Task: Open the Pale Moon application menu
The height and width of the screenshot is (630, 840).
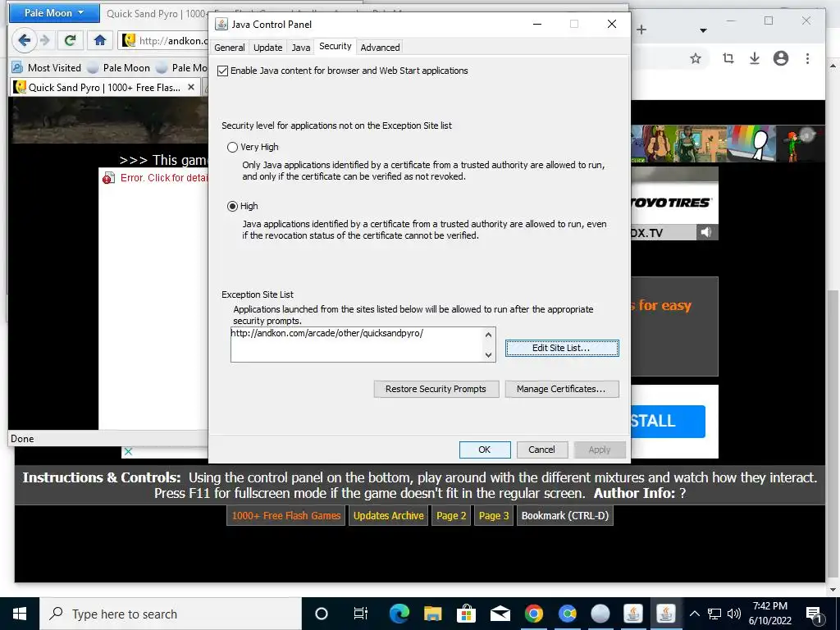Action: pos(54,13)
